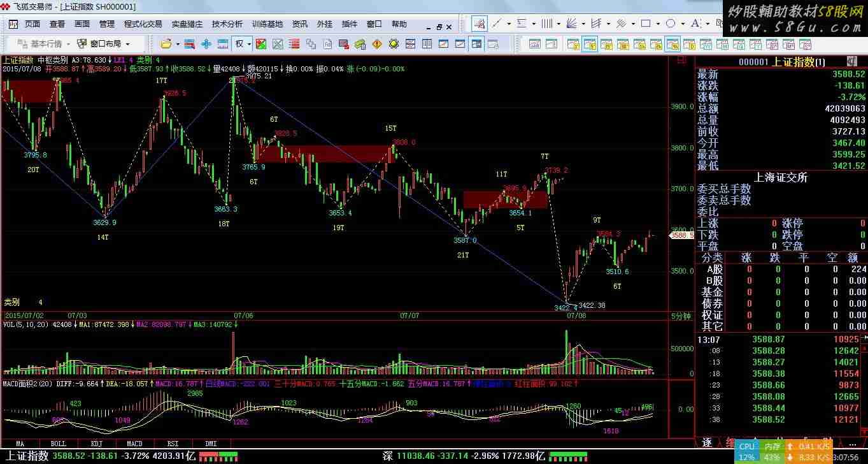Screen dimensions: 868x464
Task: Switch to the BOLL indicator tab
Action: point(58,443)
